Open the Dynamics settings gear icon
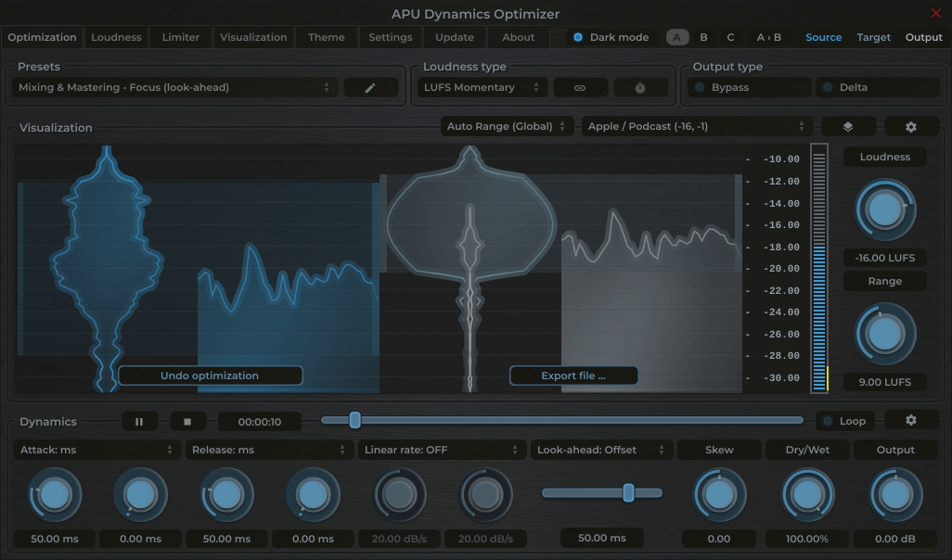This screenshot has width=952, height=560. pos(911,420)
